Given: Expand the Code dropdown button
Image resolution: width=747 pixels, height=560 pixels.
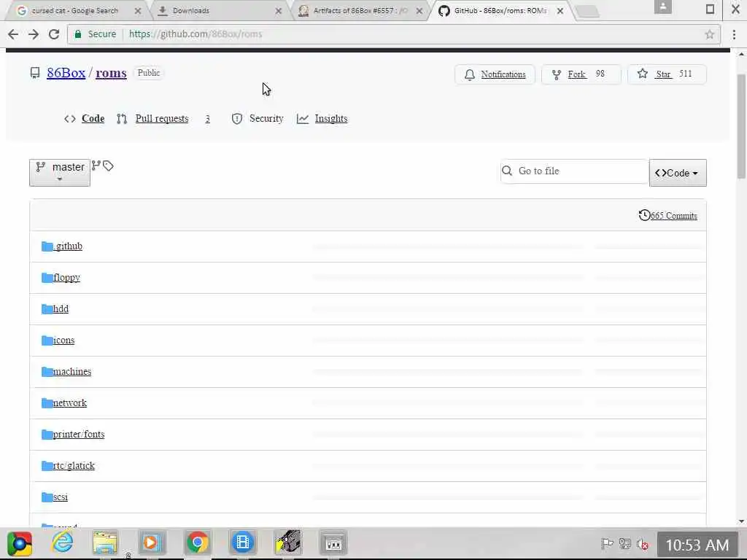Looking at the screenshot, I should point(678,173).
